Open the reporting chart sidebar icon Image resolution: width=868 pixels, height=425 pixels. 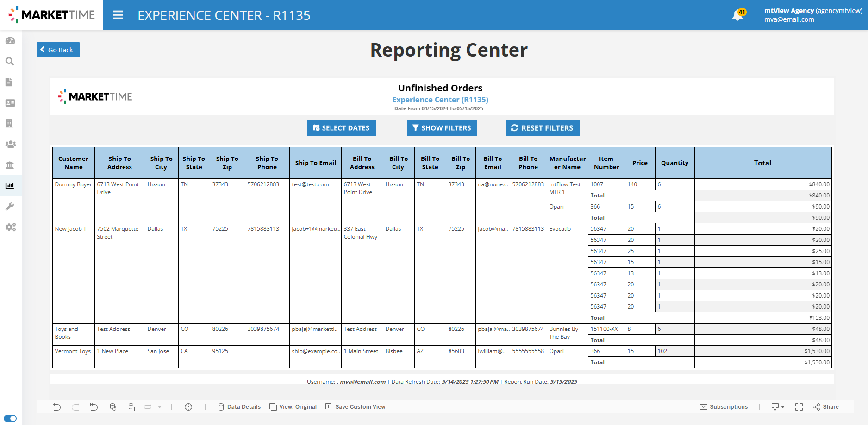coord(10,185)
